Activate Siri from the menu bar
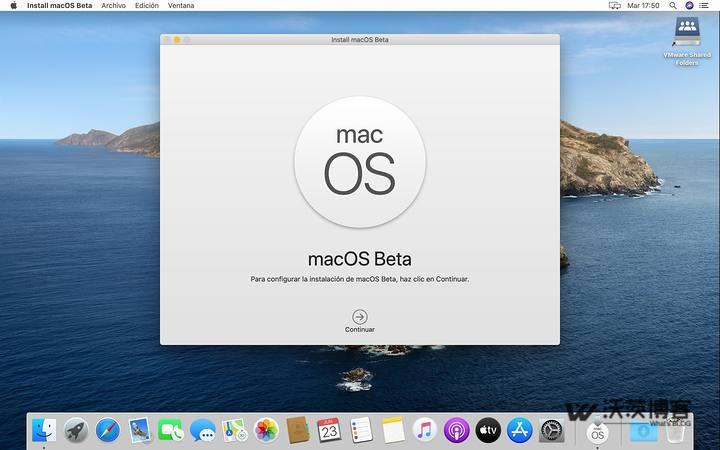This screenshot has height=450, width=720. 689,6
